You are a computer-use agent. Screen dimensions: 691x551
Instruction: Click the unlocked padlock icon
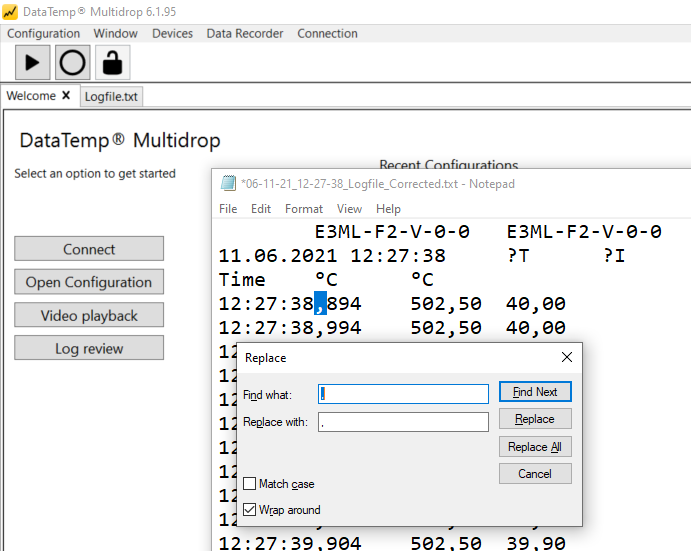(x=112, y=63)
